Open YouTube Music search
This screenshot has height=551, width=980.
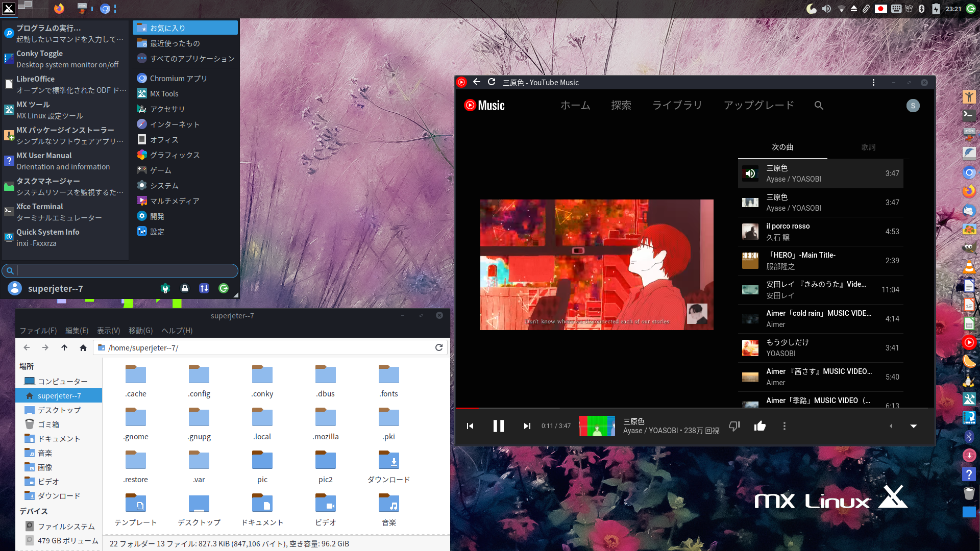tap(819, 105)
